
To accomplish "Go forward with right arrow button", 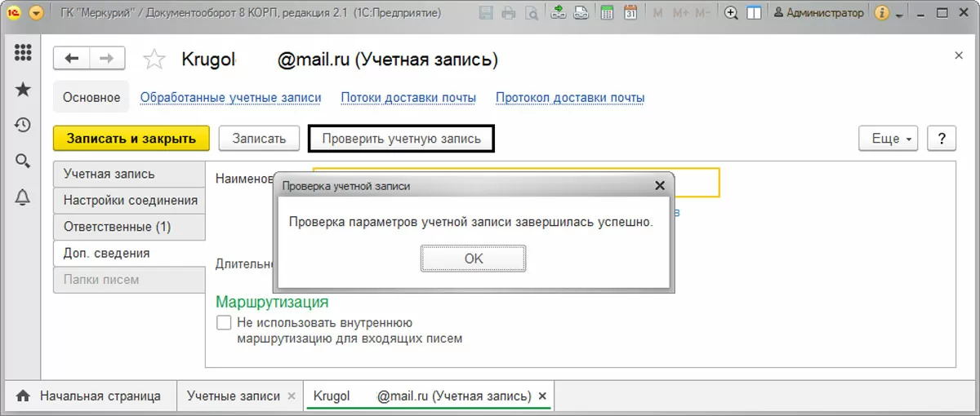I will coord(107,59).
